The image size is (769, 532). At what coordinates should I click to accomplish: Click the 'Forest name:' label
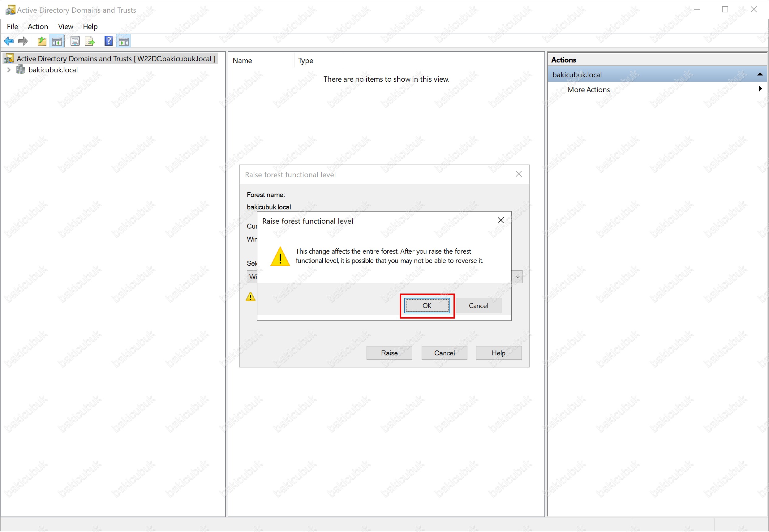coord(266,195)
